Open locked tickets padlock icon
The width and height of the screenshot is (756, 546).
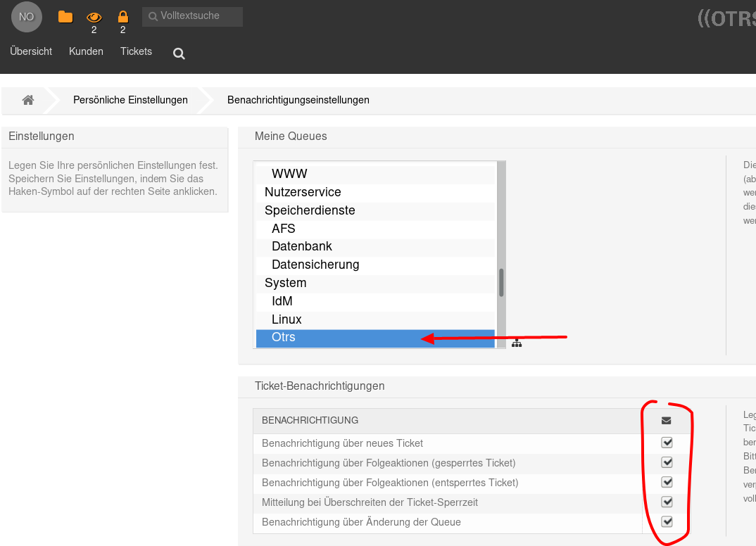point(122,17)
